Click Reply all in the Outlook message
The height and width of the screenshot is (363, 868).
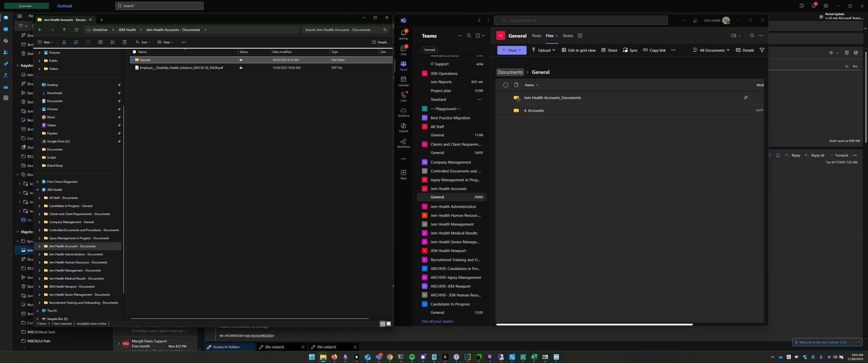815,155
